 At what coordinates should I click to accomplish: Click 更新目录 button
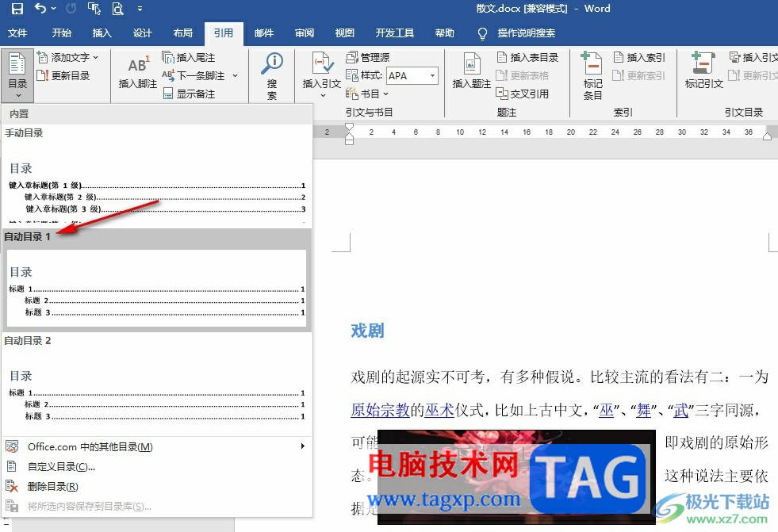64,76
